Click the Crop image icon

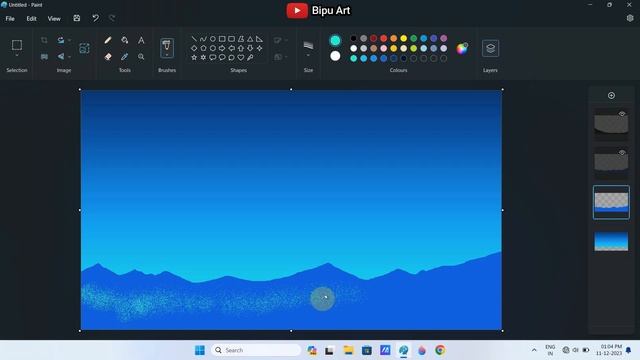[44, 40]
